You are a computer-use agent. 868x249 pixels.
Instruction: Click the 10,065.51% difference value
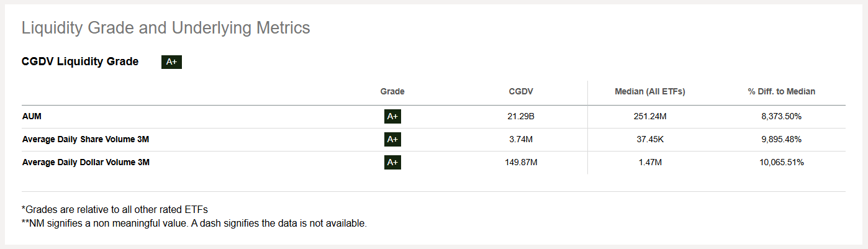pos(781,163)
